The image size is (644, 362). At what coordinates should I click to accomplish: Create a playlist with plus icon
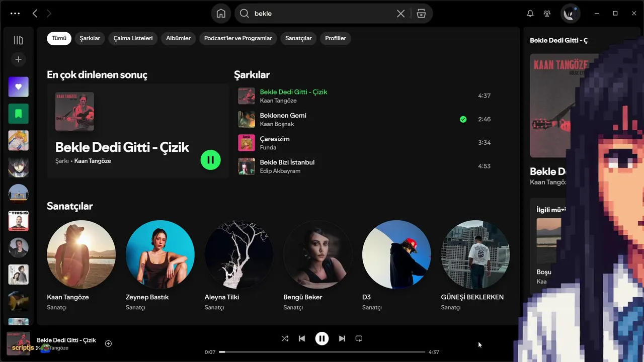click(18, 59)
